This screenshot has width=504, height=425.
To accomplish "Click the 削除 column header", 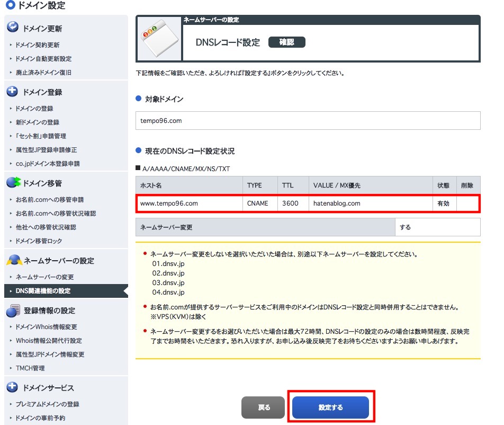I will (x=469, y=185).
